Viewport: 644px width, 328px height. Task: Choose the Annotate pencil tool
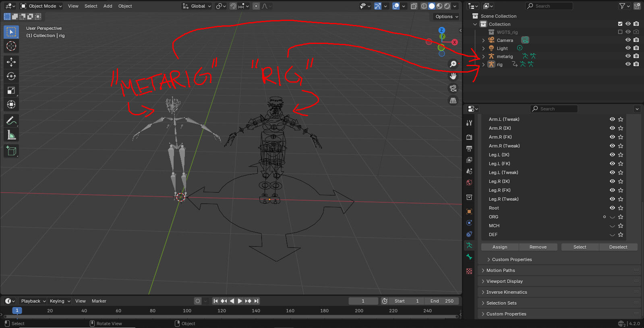pos(11,121)
